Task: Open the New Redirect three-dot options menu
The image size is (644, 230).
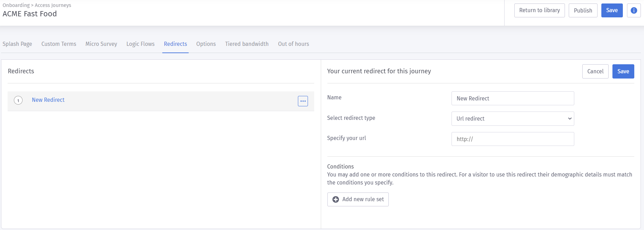Action: tap(303, 101)
